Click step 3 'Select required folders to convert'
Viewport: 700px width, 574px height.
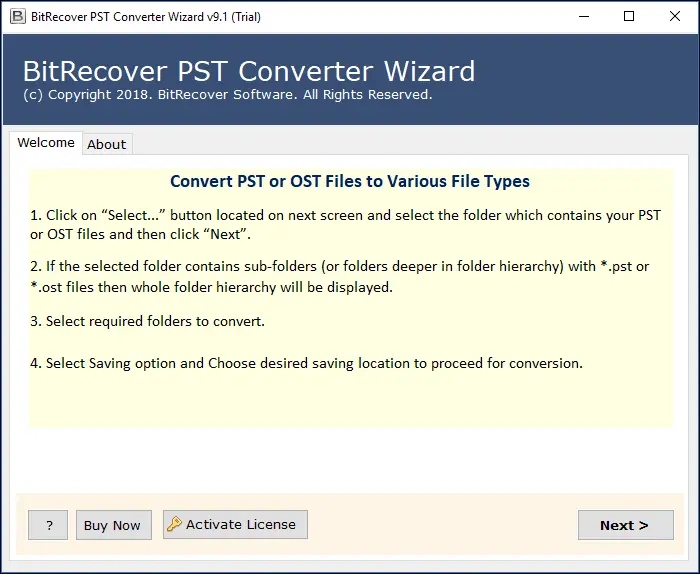pyautogui.click(x=147, y=322)
